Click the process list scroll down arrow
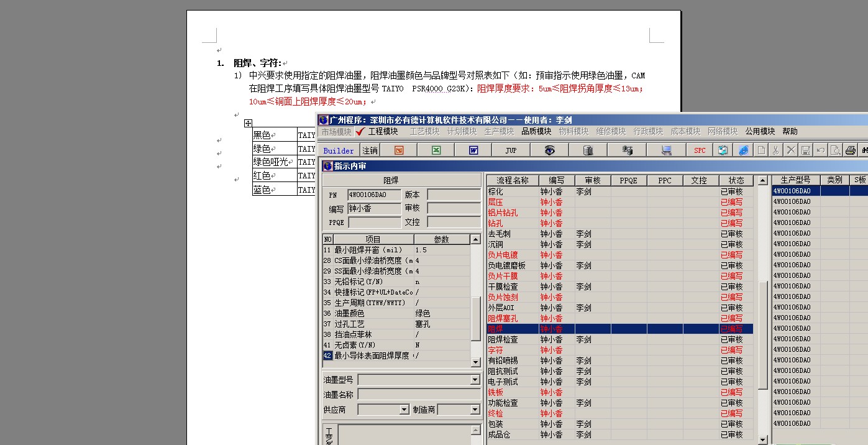Viewport: 868px width, 445px height. [x=764, y=440]
